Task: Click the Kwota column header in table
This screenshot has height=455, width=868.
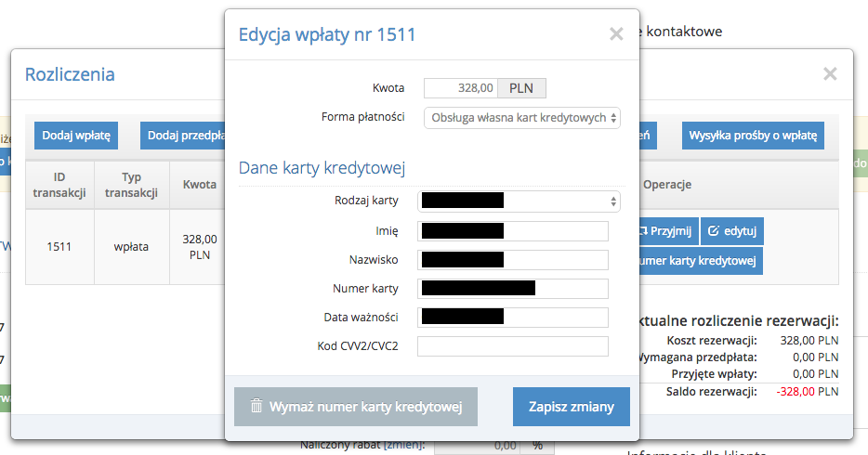Action: (x=199, y=185)
